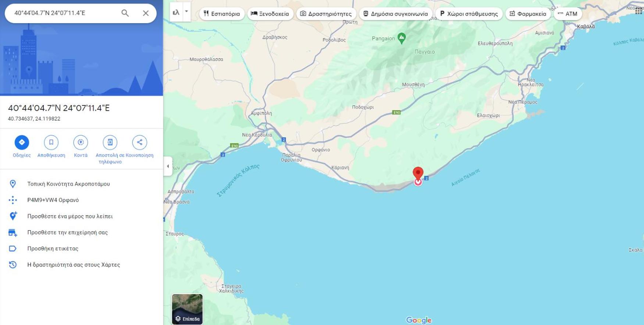Screen dimensions: 644x325
Task: Clear the search box with the X icon
Action: [146, 13]
